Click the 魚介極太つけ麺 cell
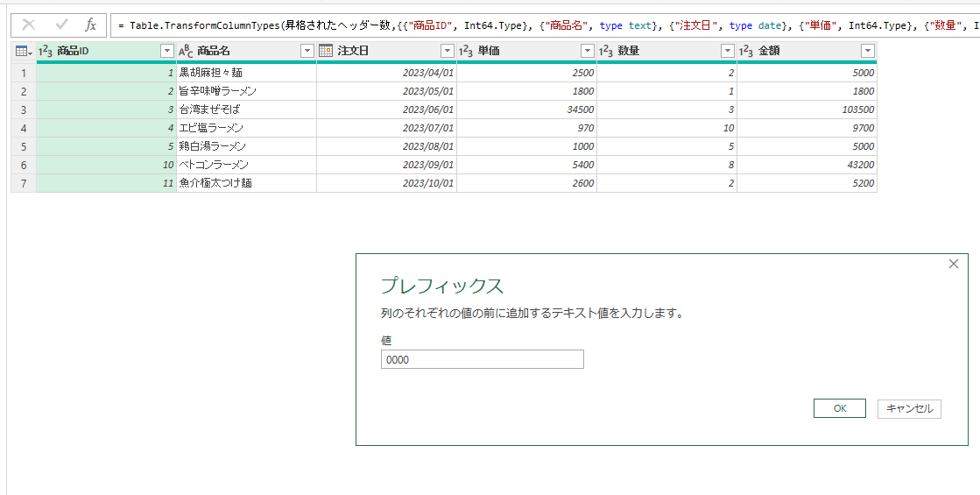The width and height of the screenshot is (980, 495). (246, 183)
